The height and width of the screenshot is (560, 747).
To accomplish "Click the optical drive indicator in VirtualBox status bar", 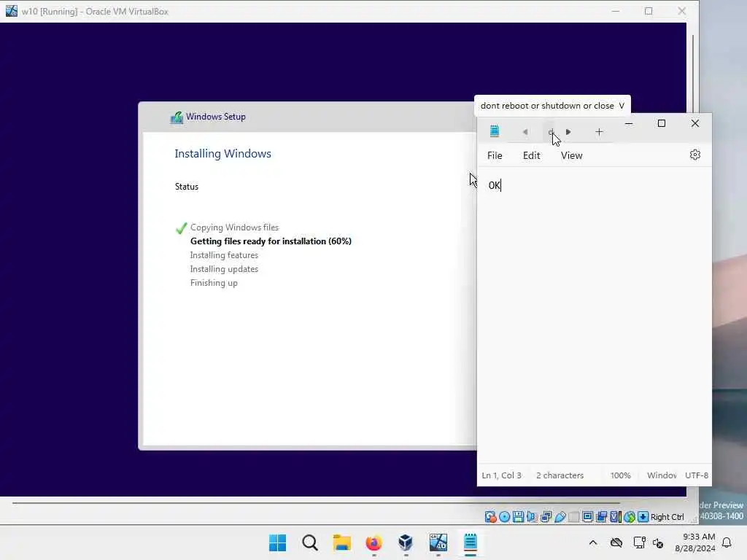I will (x=505, y=517).
